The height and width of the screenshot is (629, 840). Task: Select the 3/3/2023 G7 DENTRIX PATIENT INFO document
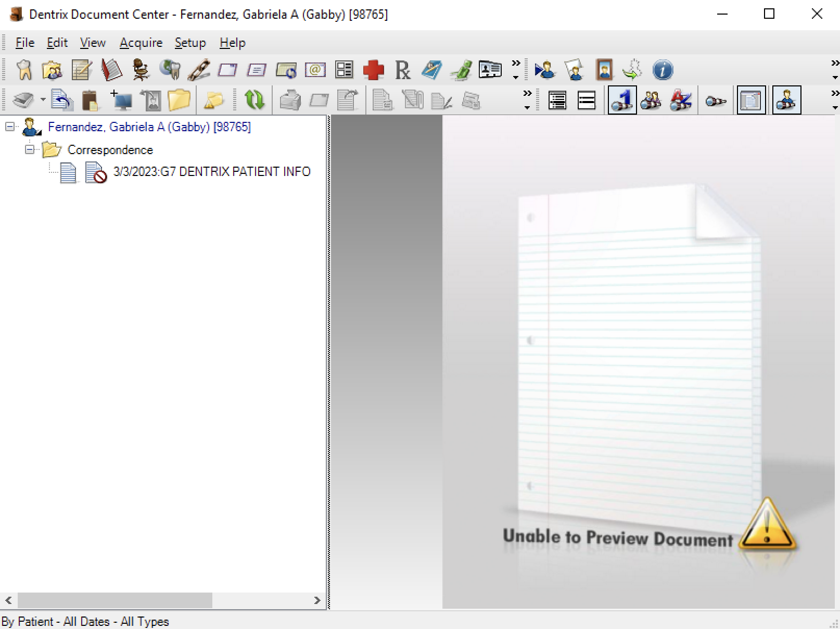tap(212, 172)
